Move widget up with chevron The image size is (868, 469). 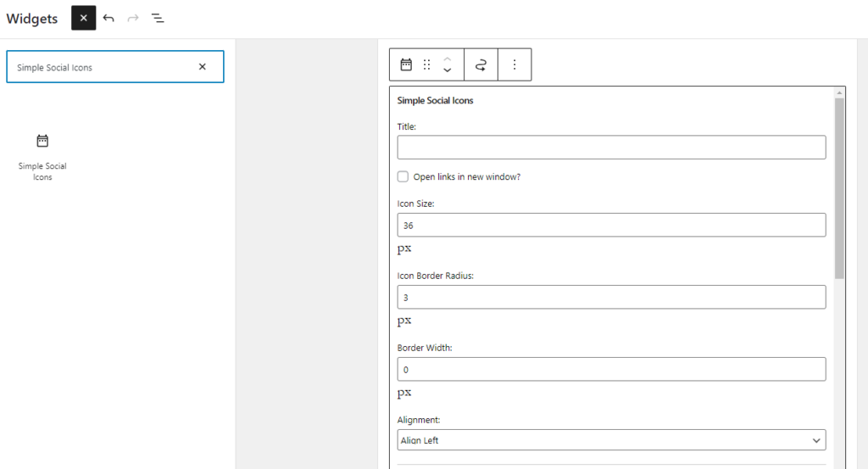tap(448, 59)
